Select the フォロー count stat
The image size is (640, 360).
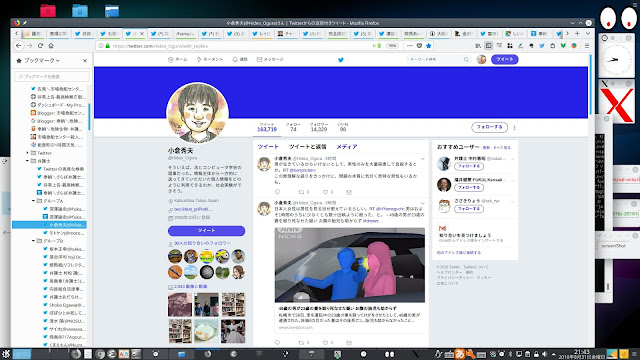point(293,127)
